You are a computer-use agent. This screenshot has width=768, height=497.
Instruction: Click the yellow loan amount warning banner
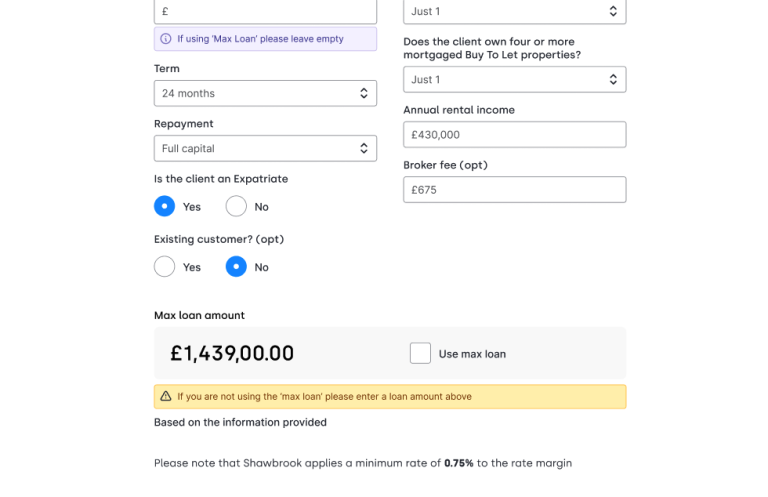click(390, 397)
